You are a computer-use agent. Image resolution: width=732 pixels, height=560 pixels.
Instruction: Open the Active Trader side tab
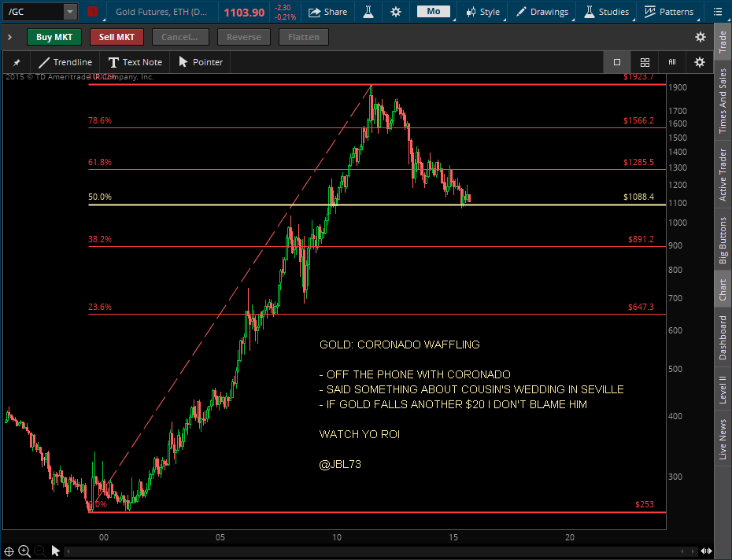click(723, 174)
